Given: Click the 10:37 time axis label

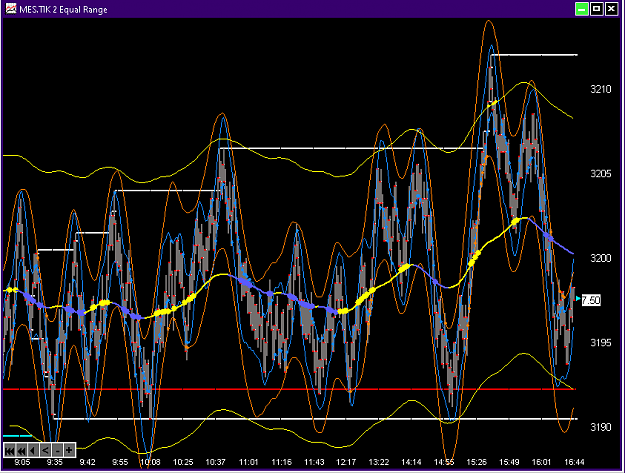Looking at the screenshot, I should click(216, 462).
